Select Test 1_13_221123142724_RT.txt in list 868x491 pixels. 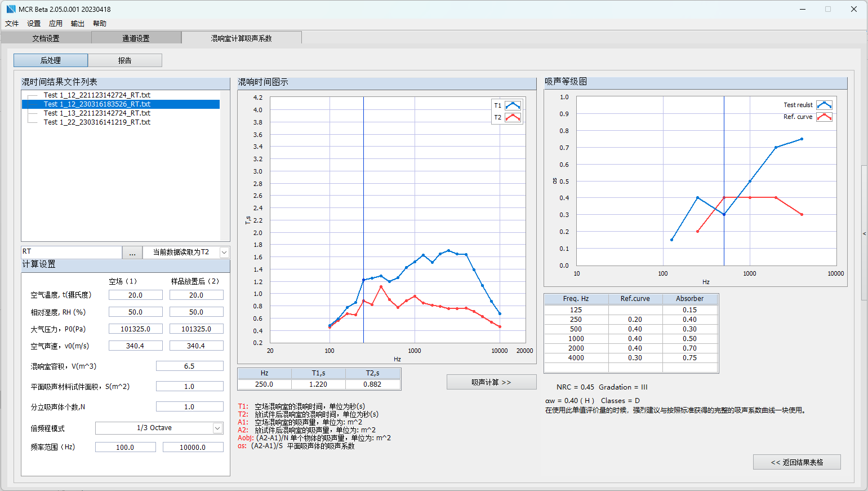tap(97, 113)
